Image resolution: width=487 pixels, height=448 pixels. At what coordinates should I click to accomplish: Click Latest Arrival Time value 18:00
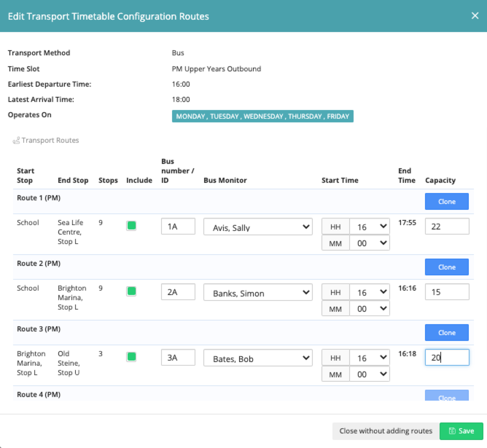181,99
